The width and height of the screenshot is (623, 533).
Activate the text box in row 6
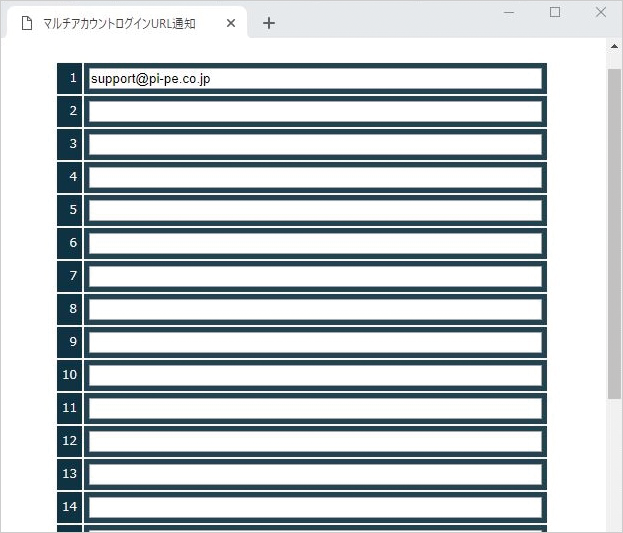click(315, 244)
